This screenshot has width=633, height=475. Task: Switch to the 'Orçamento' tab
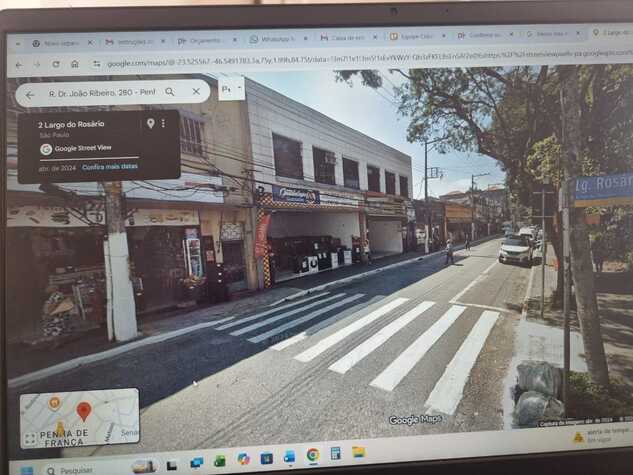click(x=204, y=41)
